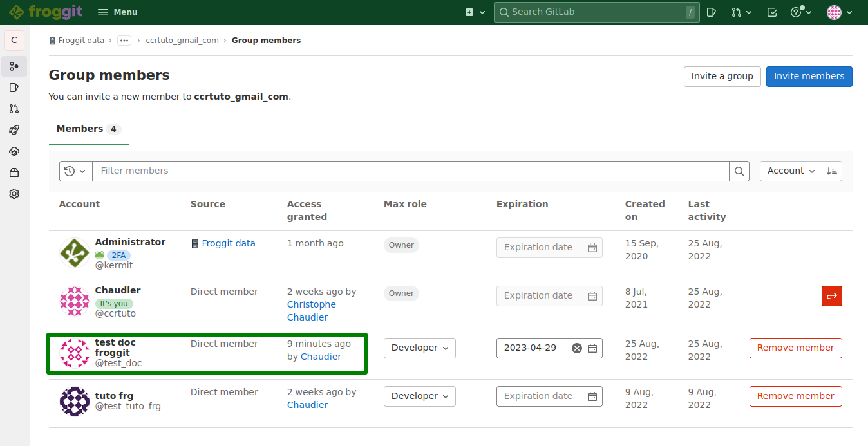This screenshot has width=868, height=446.
Task: Open the tuto frg name link
Action: (114, 396)
